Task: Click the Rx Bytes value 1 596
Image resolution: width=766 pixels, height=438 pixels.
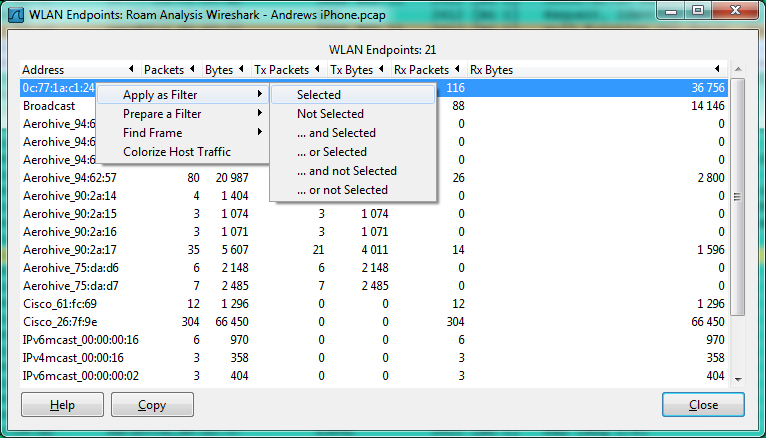Action: [x=711, y=250]
